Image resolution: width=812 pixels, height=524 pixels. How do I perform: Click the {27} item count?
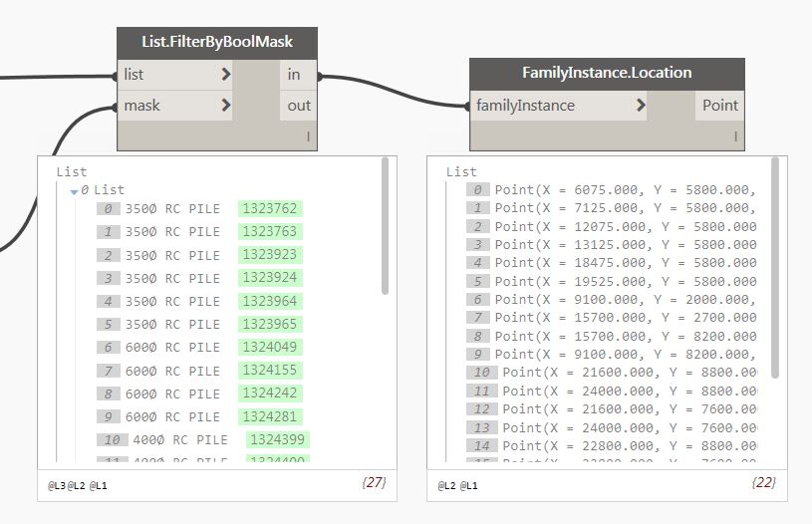[374, 482]
